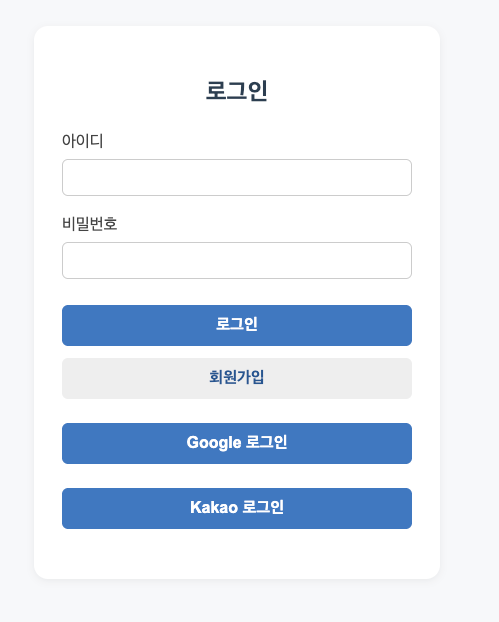The height and width of the screenshot is (622, 499).
Task: Activate the first text field of the form
Action: point(237,177)
